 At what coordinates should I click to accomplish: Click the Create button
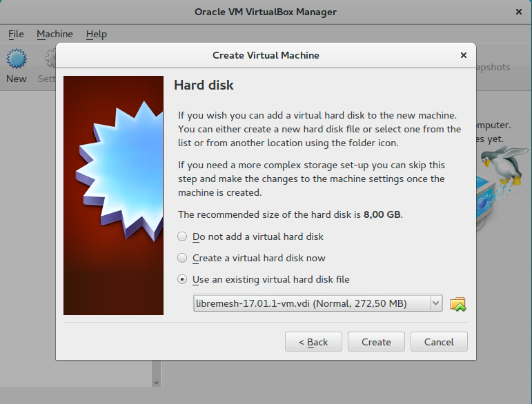pyautogui.click(x=376, y=342)
